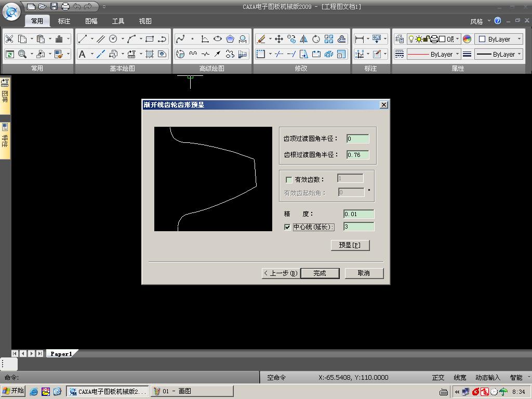Open the red linetype ByLayer dropdown
This screenshot has width=532, height=399.
(x=458, y=54)
